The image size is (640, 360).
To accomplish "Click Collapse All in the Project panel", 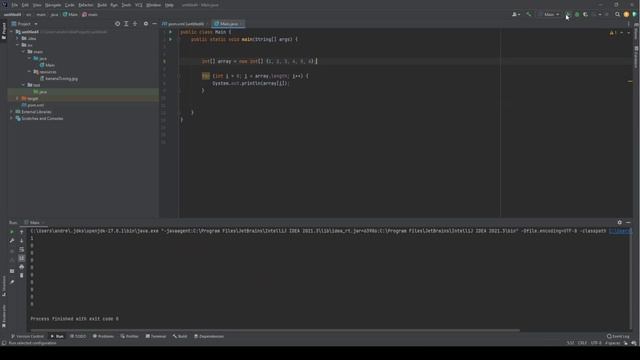I will click(x=135, y=24).
